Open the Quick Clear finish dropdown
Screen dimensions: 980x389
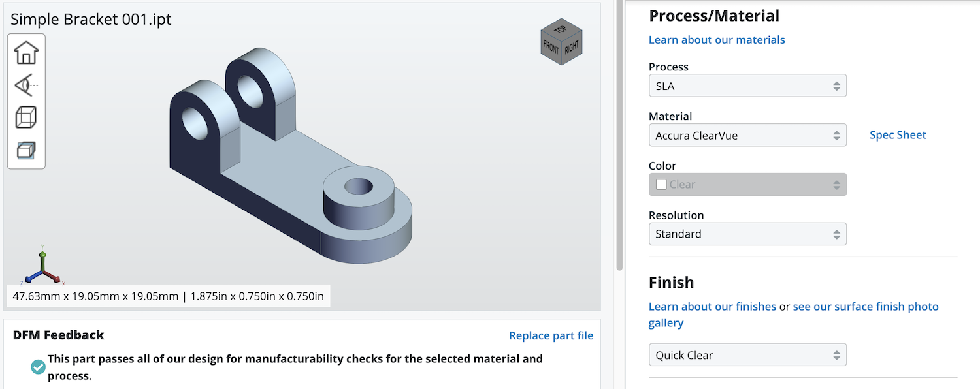[747, 355]
